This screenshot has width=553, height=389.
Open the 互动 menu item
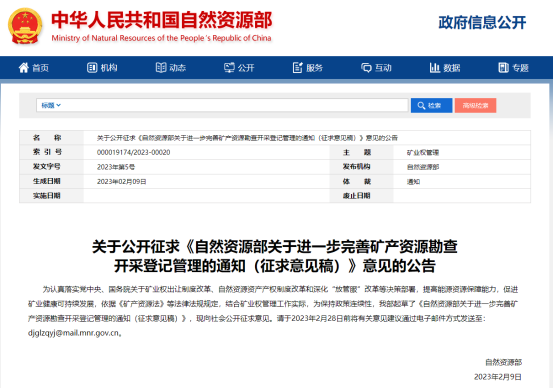tap(383, 68)
